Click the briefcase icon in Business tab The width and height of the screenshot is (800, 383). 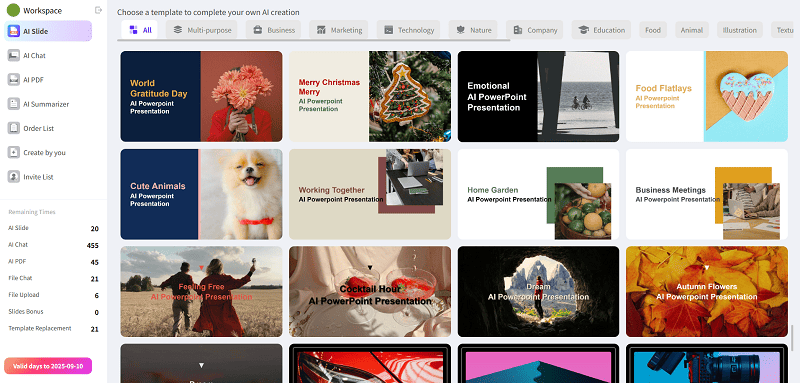[258, 30]
